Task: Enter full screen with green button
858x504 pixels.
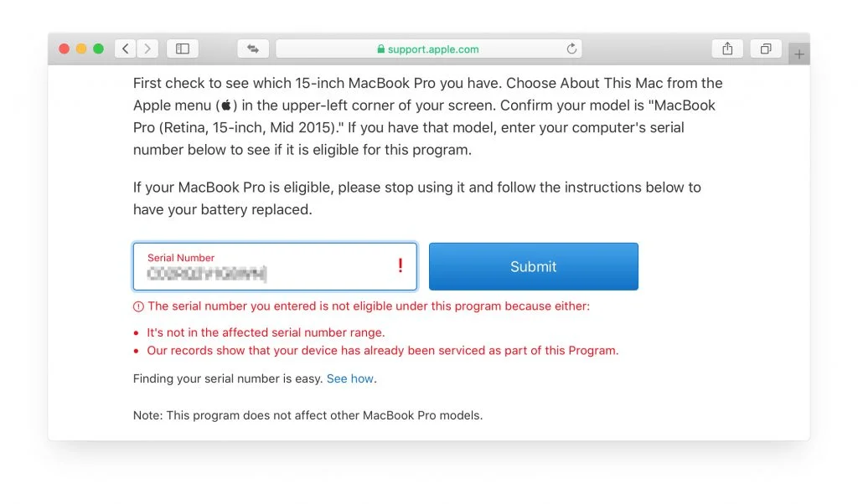Action: pyautogui.click(x=99, y=49)
